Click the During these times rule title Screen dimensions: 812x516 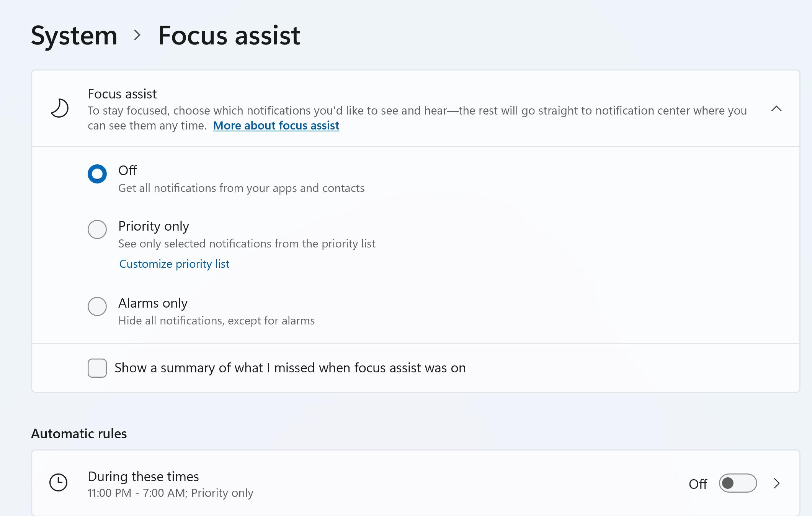143,477
